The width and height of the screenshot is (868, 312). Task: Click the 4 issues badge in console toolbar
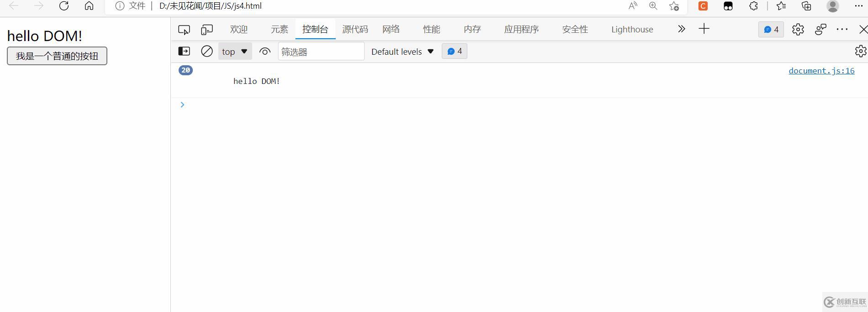pos(455,51)
